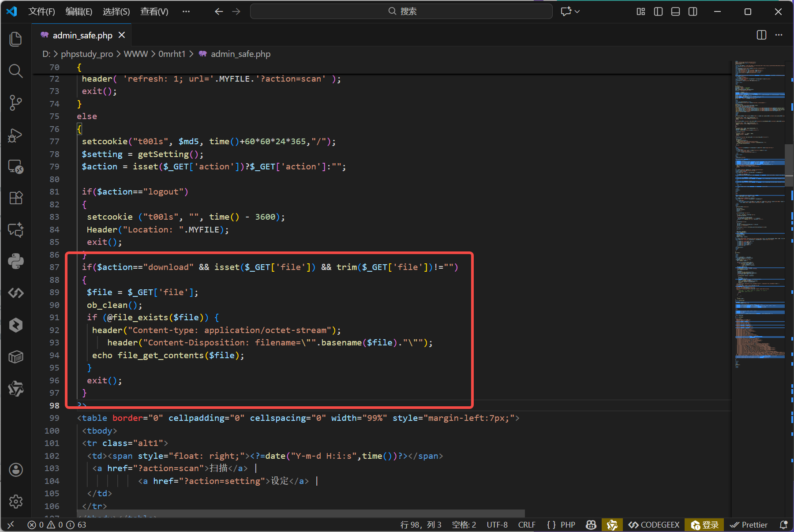Viewport: 794px width, 532px height.
Task: Select the admin_safe.php editor tab
Action: click(82, 35)
